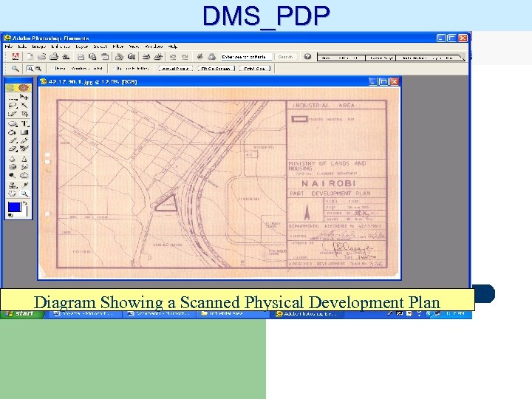Select the Dodge tool
The height and width of the screenshot is (399, 532).
pyautogui.click(x=13, y=175)
